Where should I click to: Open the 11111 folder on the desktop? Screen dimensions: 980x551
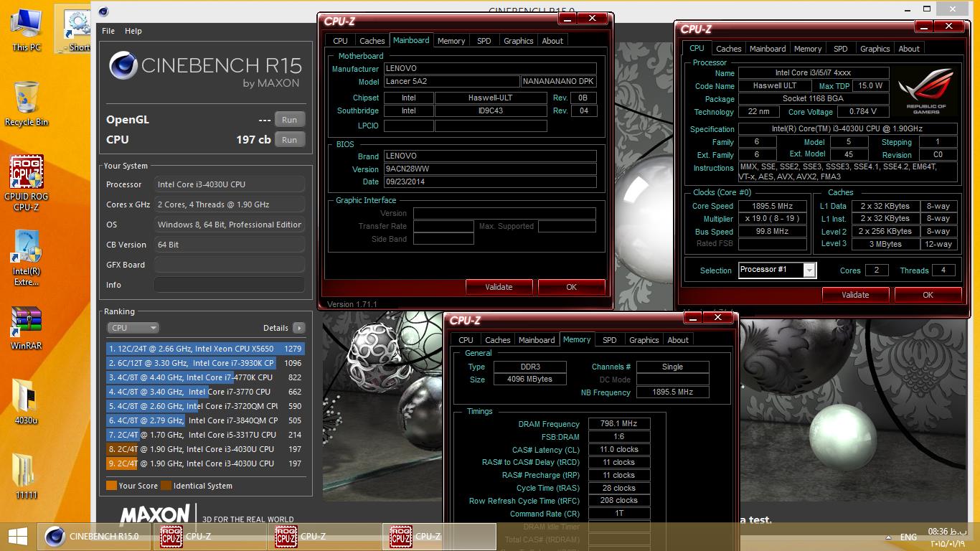point(27,476)
